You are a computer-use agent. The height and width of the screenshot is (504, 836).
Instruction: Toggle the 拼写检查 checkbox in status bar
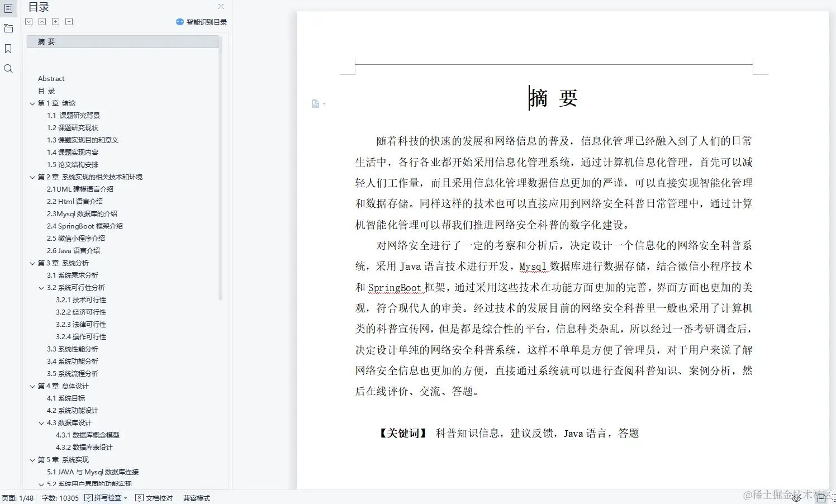pos(88,498)
